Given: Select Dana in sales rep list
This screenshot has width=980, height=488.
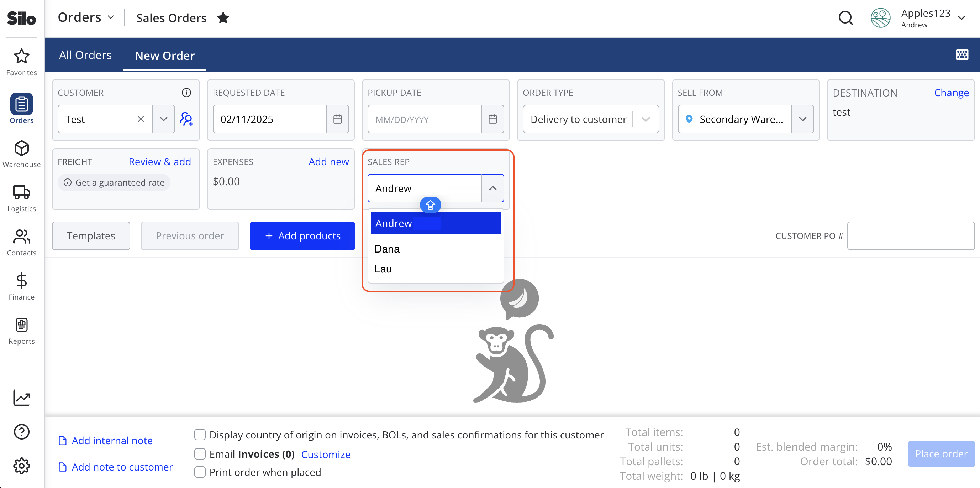Looking at the screenshot, I should 436,249.
